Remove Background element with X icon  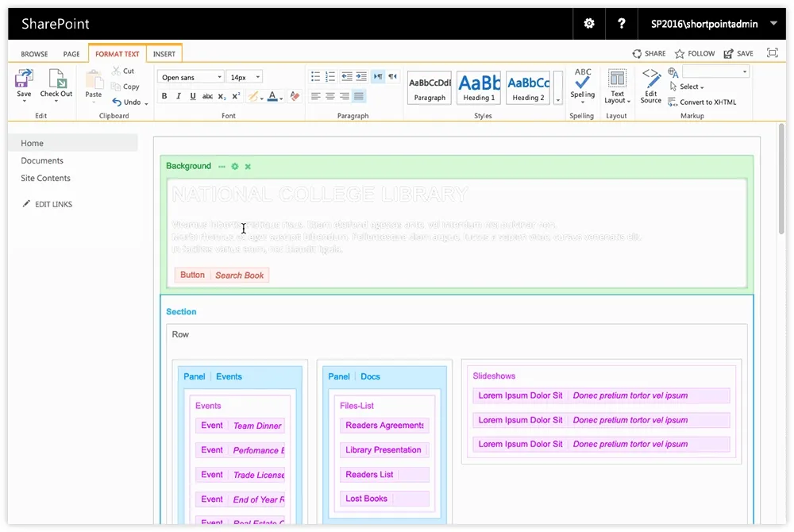pos(248,167)
